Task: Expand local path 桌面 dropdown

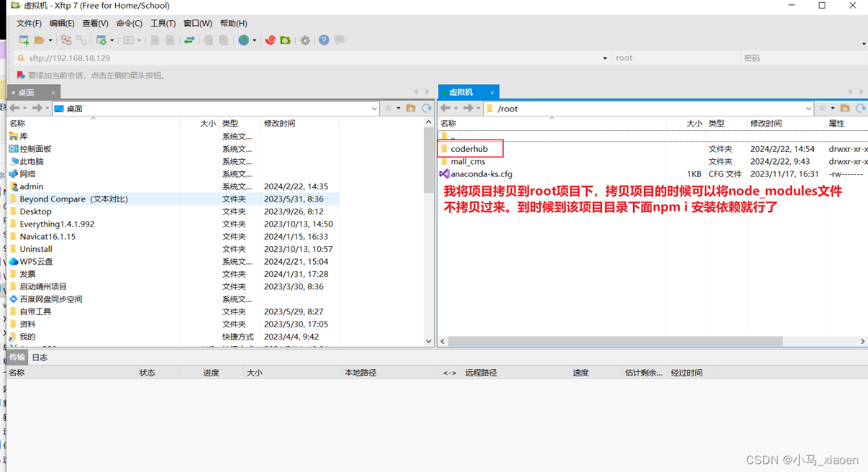Action: 374,109
